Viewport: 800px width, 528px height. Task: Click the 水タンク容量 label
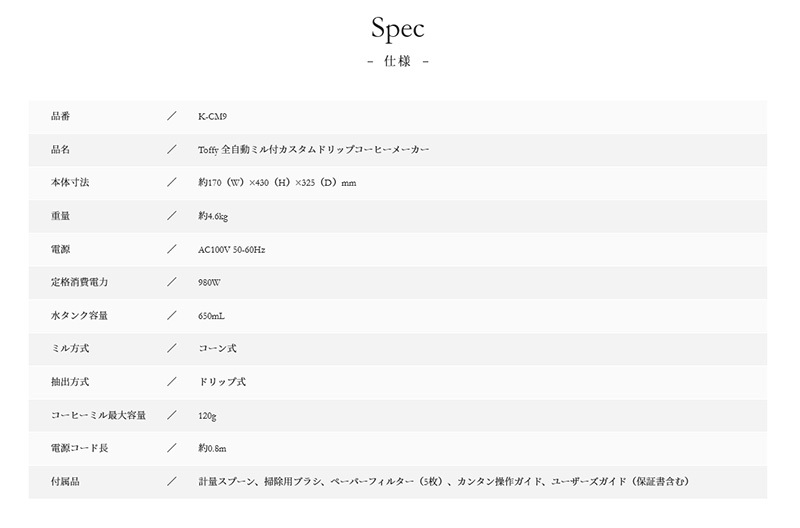click(x=80, y=316)
